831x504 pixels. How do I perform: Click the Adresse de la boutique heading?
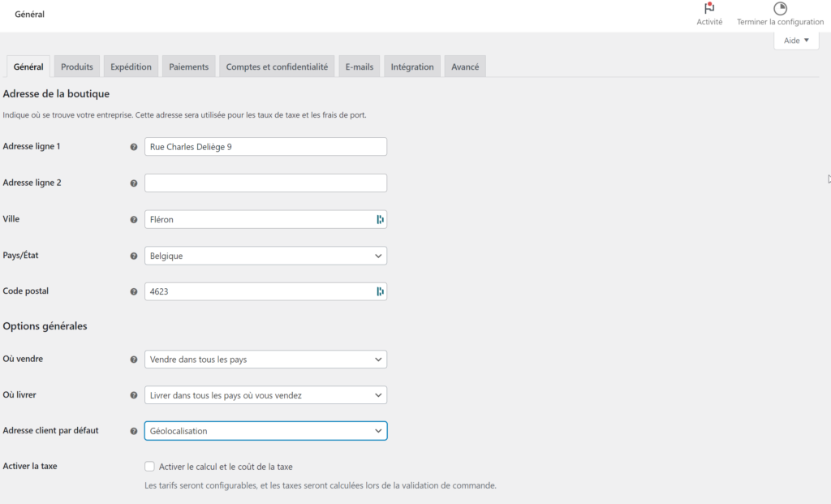coord(56,94)
